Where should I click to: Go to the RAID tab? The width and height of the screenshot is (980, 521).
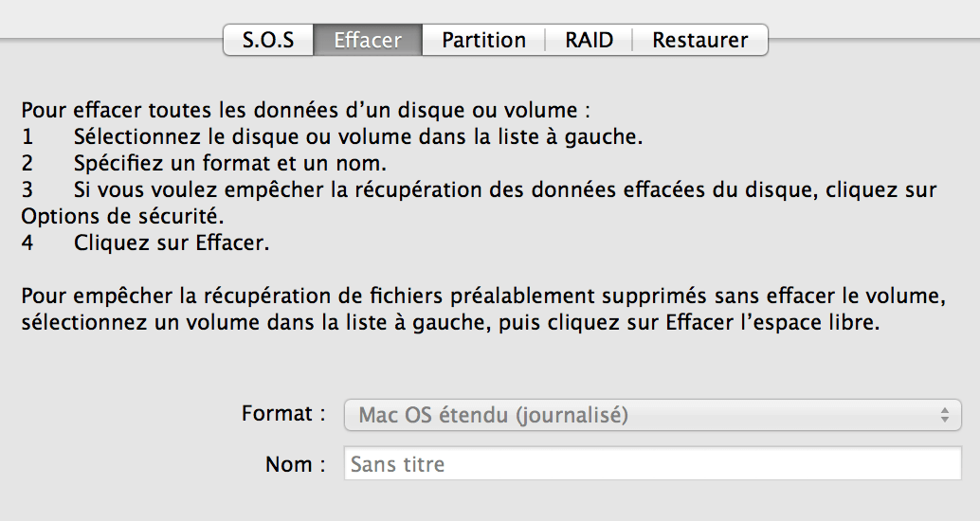click(589, 40)
